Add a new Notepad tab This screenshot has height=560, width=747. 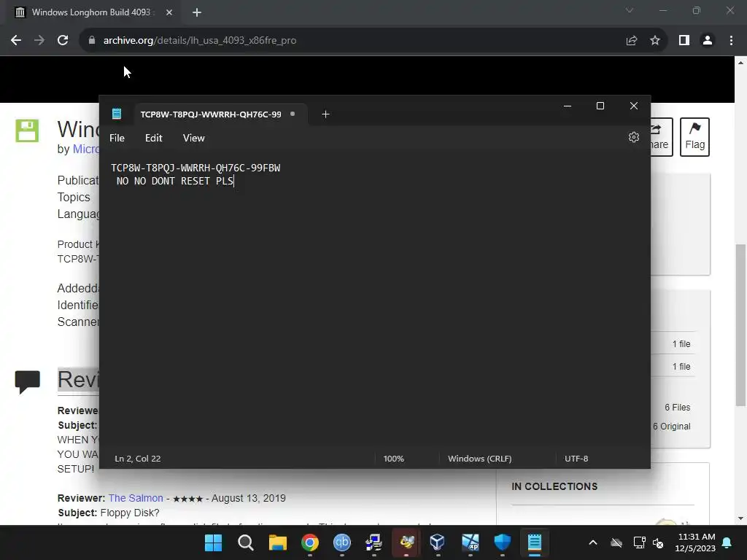click(325, 114)
